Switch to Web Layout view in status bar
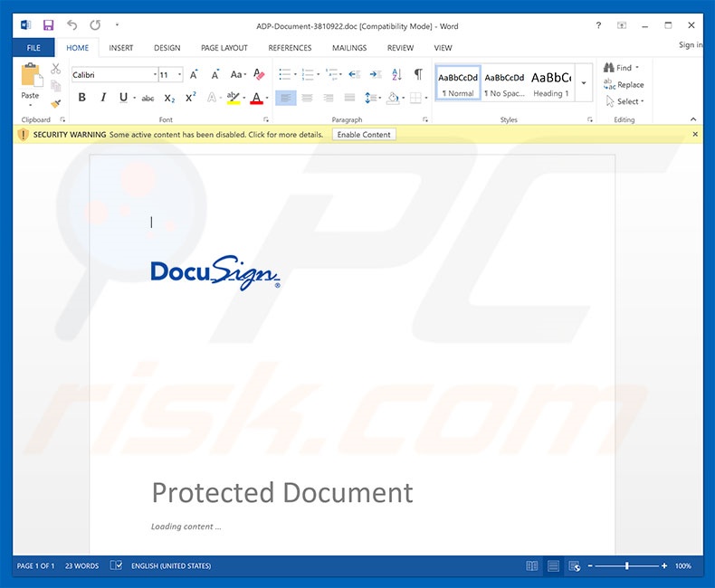Viewport: 715px width, 588px height. click(x=575, y=566)
